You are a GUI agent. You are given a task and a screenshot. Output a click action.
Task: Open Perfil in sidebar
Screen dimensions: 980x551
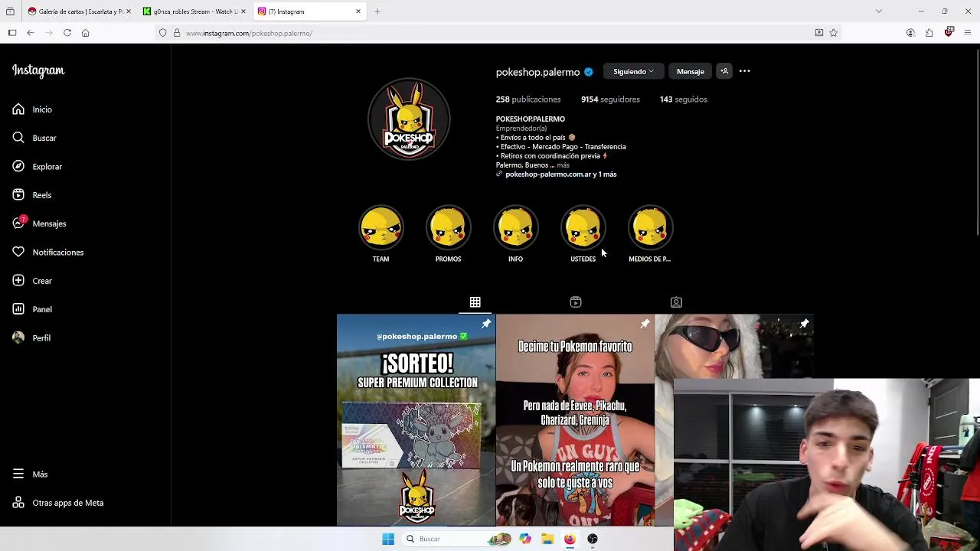click(31, 337)
